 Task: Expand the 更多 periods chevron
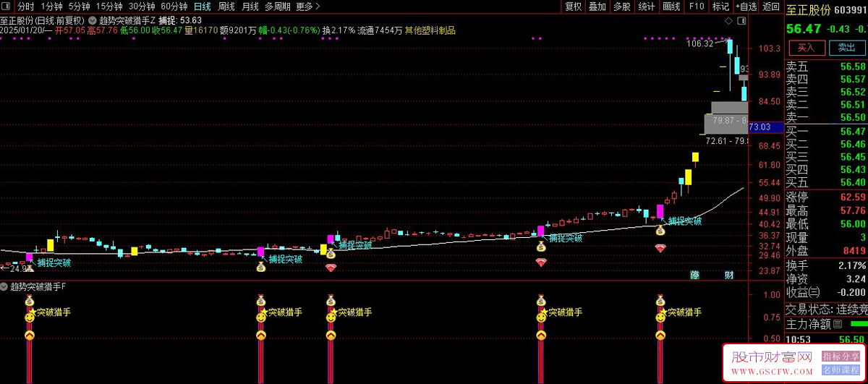coord(318,7)
